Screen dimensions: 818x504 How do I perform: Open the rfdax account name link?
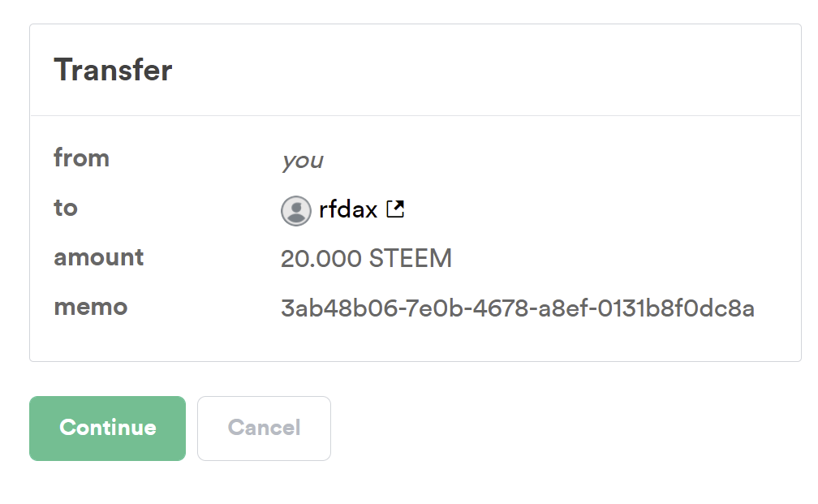point(348,210)
